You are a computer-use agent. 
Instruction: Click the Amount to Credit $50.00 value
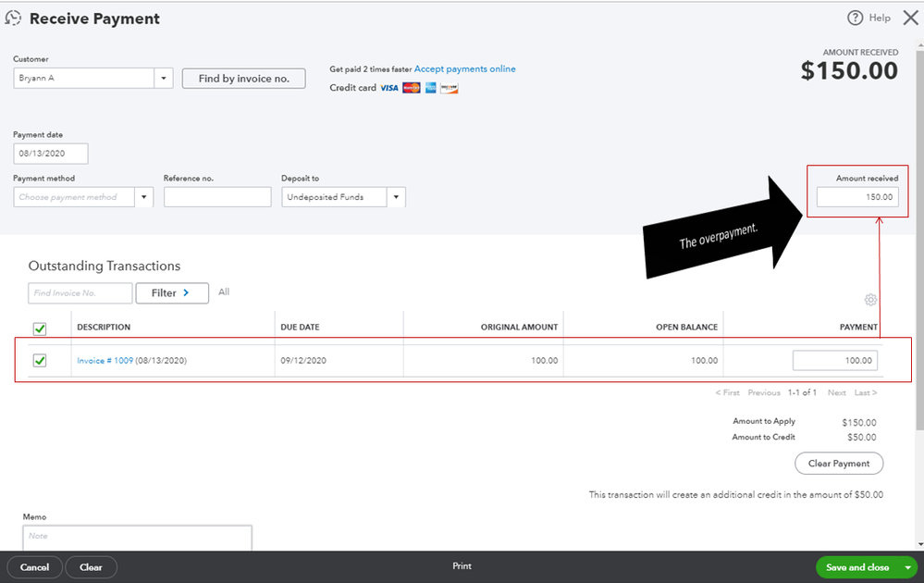click(x=861, y=438)
